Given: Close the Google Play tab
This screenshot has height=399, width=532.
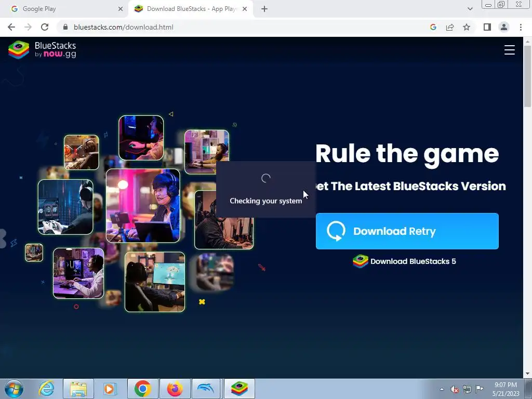Looking at the screenshot, I should 121,9.
